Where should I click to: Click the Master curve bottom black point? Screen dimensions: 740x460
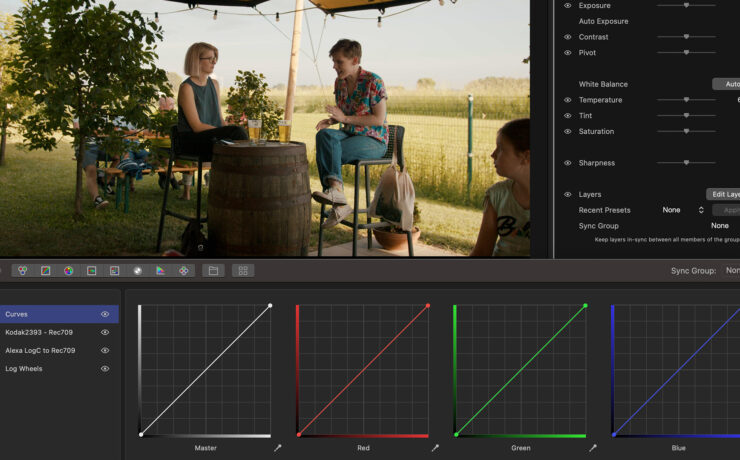pyautogui.click(x=141, y=435)
